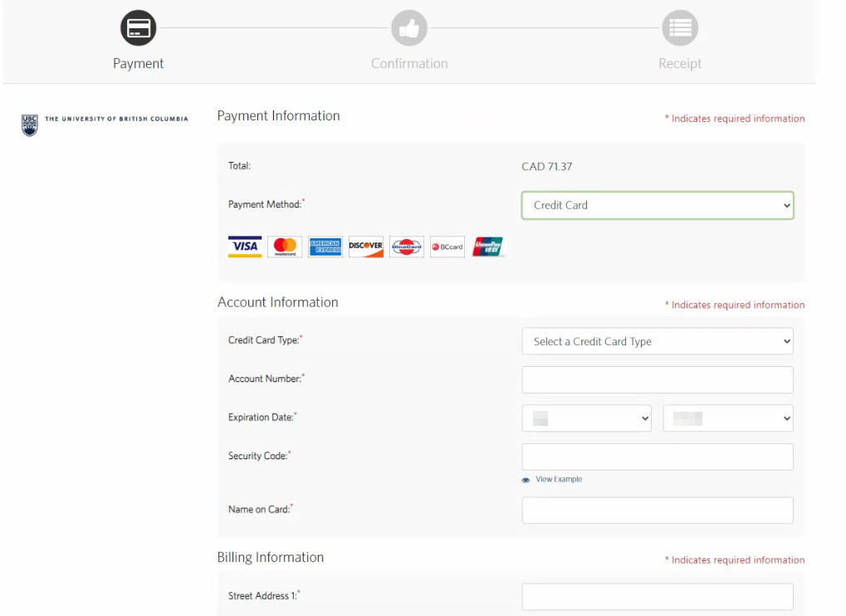Click the Visa card logo

(245, 247)
